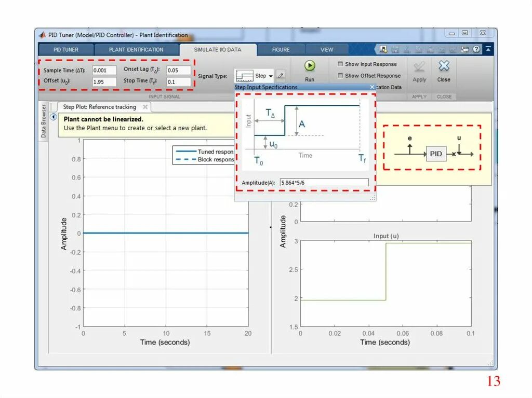Click the Close X icon in the toolstrip
Screen dimensions: 532x398
[x=444, y=66]
